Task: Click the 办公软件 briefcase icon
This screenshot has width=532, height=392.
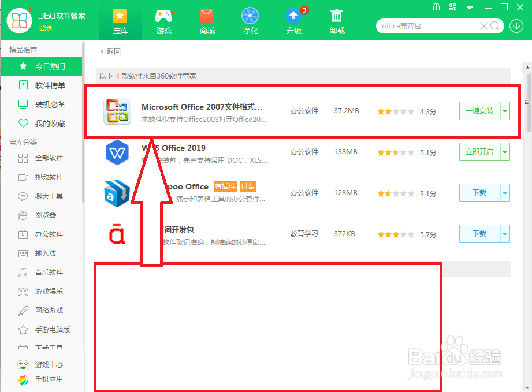Action: 23,234
